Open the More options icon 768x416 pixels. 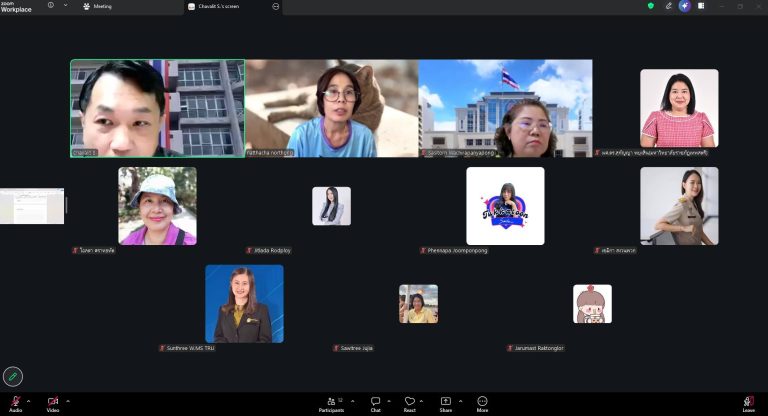[x=482, y=404]
